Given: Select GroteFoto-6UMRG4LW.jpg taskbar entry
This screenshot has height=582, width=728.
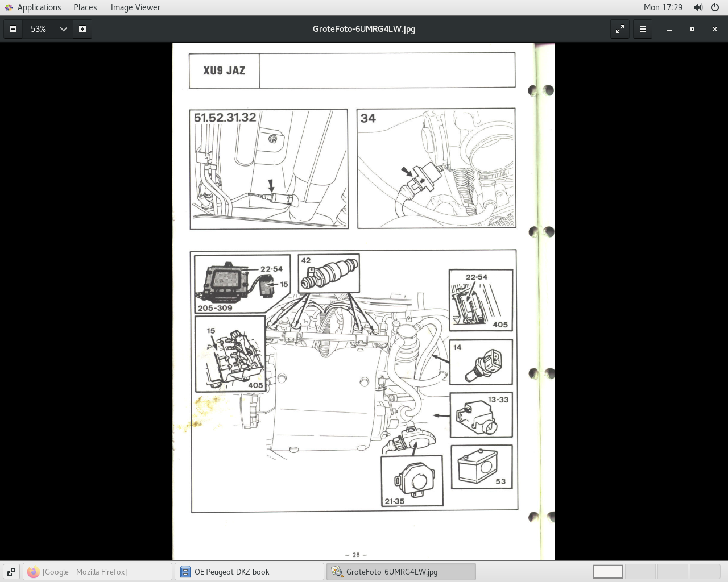Looking at the screenshot, I should click(401, 572).
